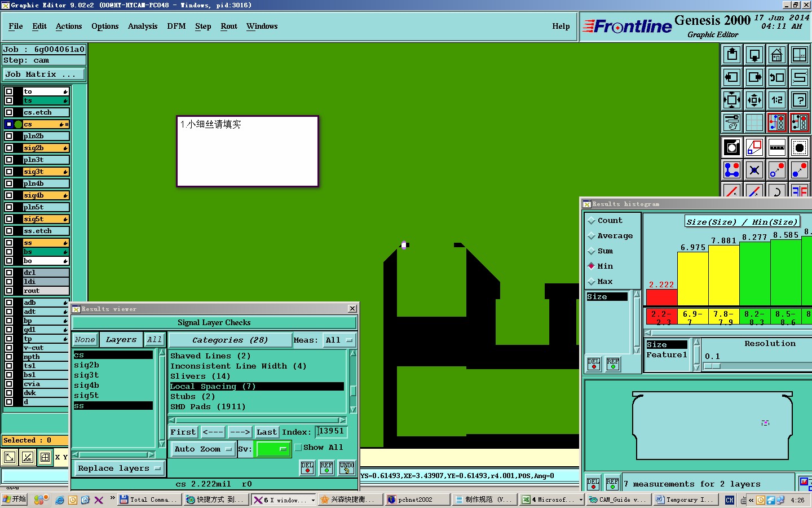
Task: Click the snap-to-grid icon beside X Y
Action: pyautogui.click(x=45, y=457)
